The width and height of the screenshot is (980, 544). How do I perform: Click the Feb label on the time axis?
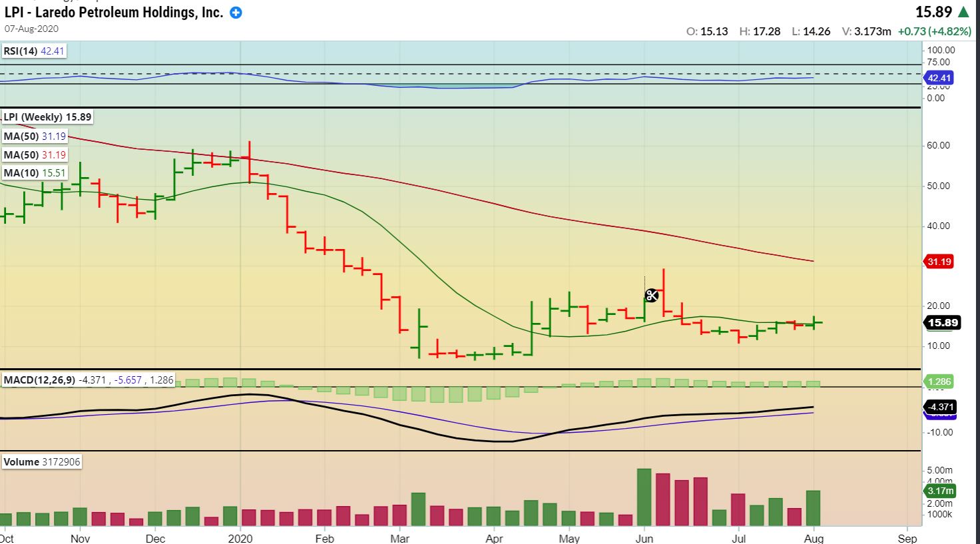(x=324, y=539)
